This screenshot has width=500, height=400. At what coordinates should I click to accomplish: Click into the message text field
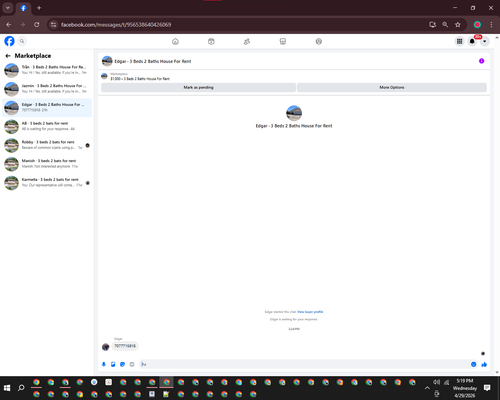pyautogui.click(x=304, y=364)
